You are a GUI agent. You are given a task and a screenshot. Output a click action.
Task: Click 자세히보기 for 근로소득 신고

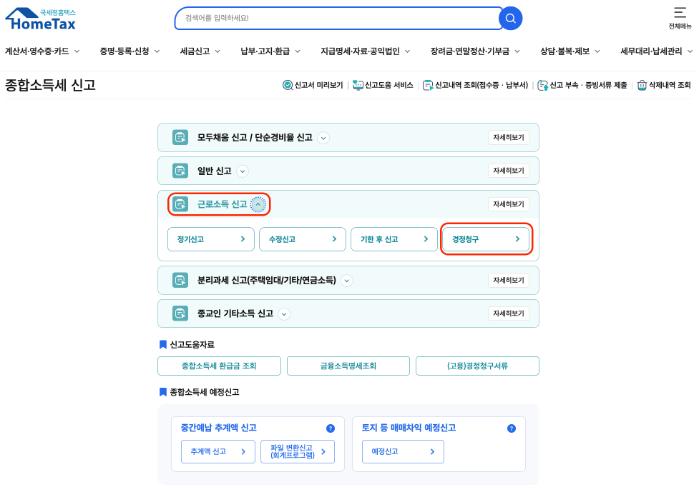tap(509, 204)
